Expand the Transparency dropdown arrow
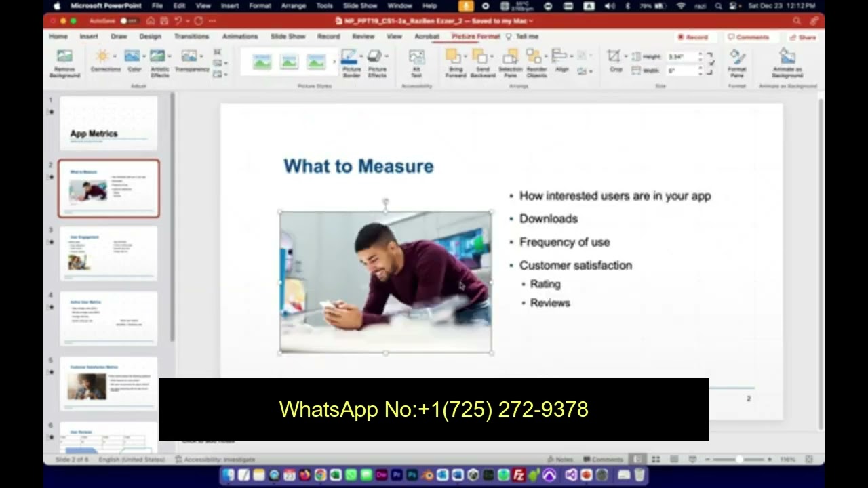 [x=201, y=56]
